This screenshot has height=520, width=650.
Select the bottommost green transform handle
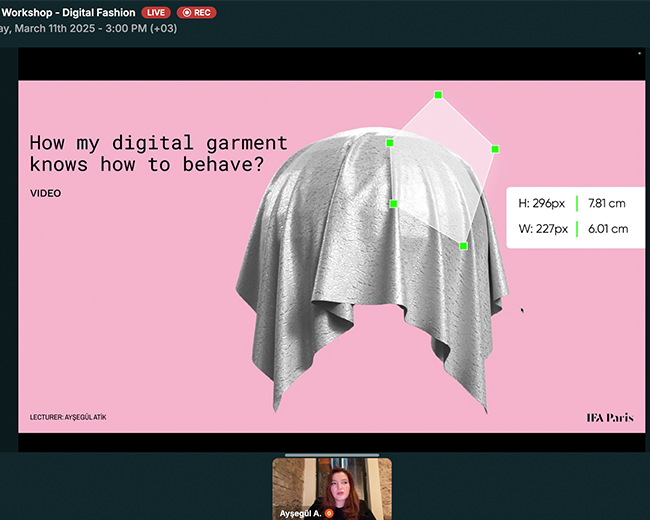point(463,245)
